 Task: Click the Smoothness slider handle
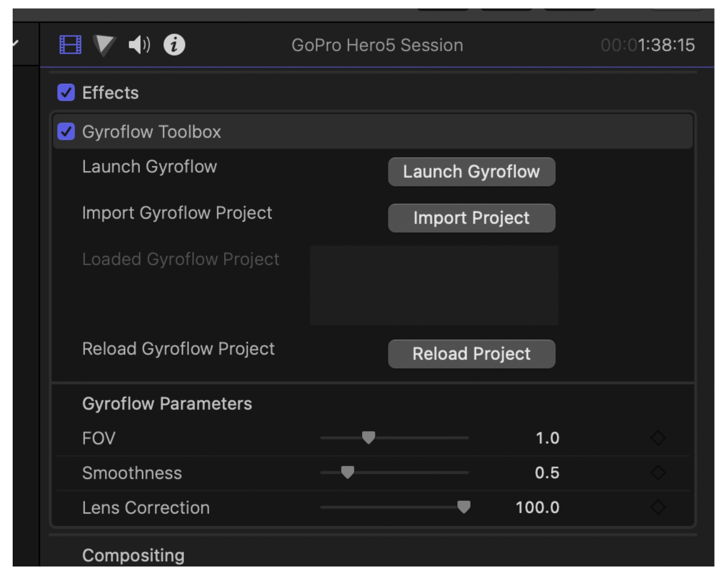(x=348, y=472)
